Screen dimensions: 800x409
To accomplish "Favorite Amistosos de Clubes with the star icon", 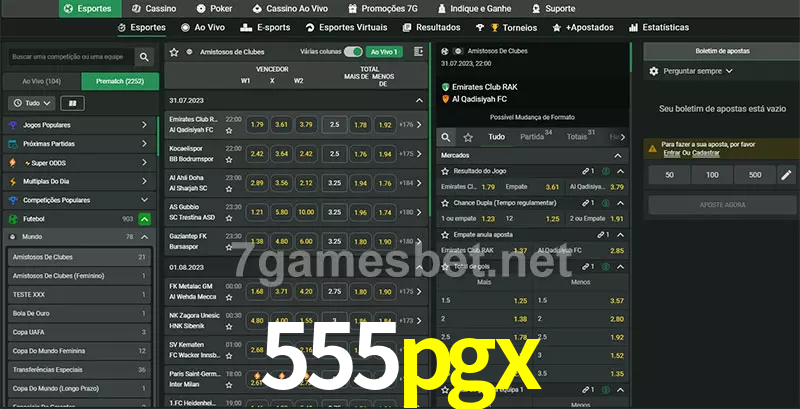I will pos(174,51).
